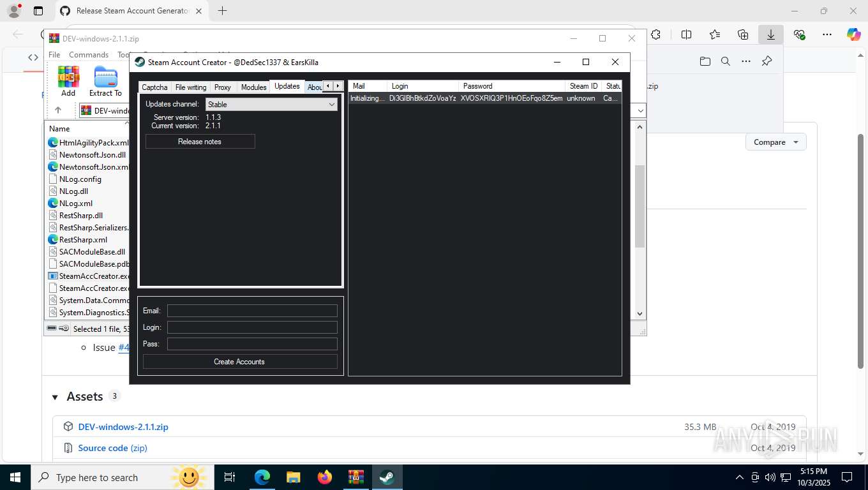Image resolution: width=868 pixels, height=490 pixels.
Task: Open WinRAR File menu
Action: pyautogui.click(x=54, y=55)
